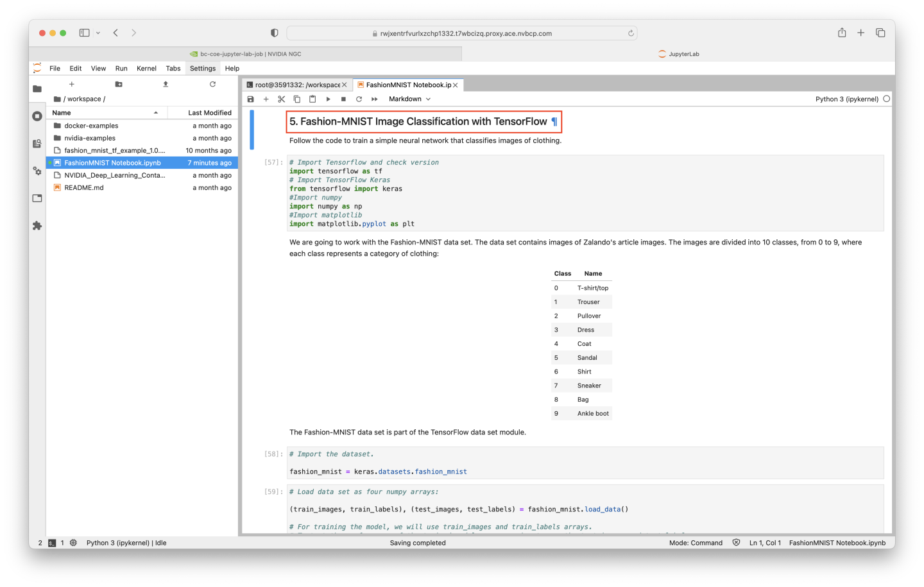Change sort order via Name column arrow
924x587 pixels.
click(155, 112)
